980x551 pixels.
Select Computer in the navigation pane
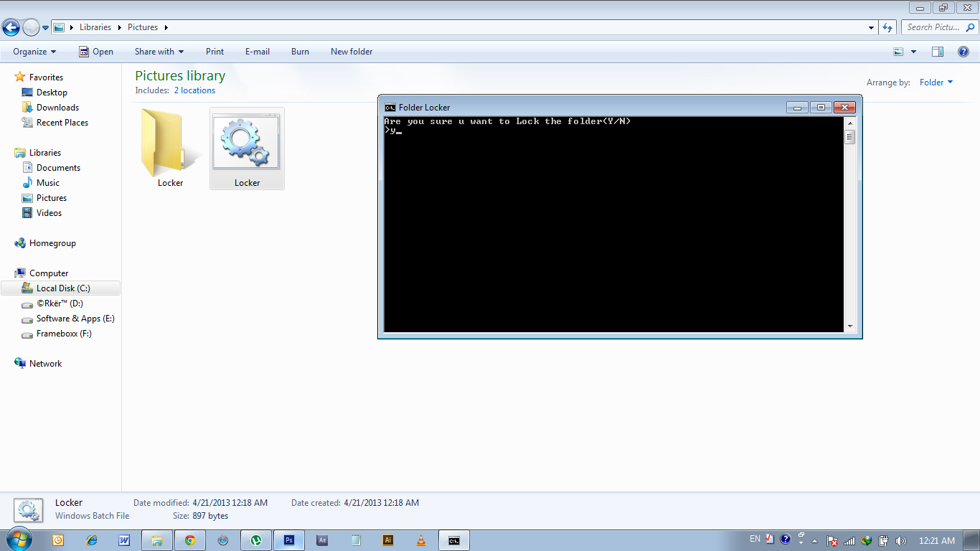[49, 273]
